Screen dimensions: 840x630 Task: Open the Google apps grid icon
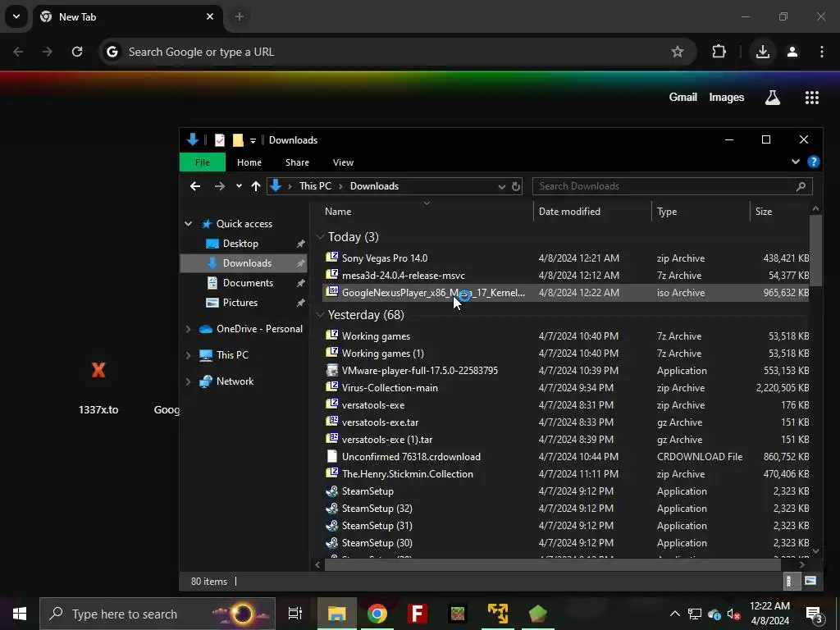click(x=811, y=98)
